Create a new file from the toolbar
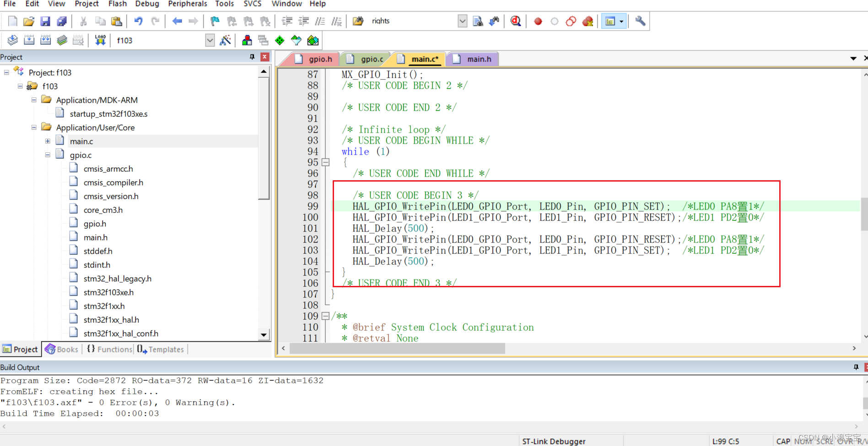Screen dimensions: 868x446 (13, 21)
